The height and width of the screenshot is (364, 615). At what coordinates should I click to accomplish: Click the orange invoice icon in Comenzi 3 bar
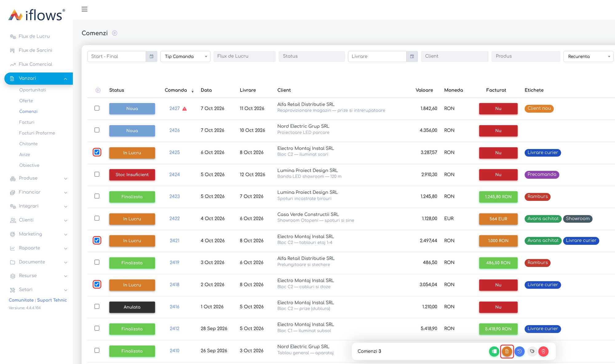point(507,351)
